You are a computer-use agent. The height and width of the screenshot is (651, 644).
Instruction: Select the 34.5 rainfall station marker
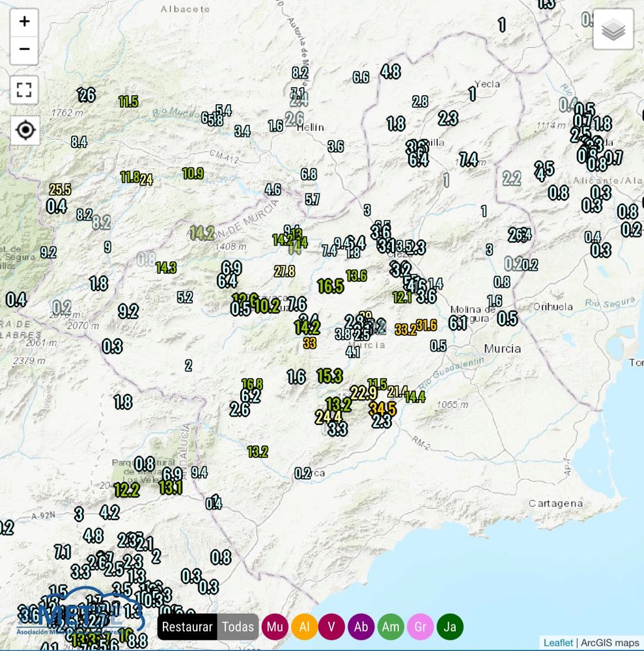(382, 409)
